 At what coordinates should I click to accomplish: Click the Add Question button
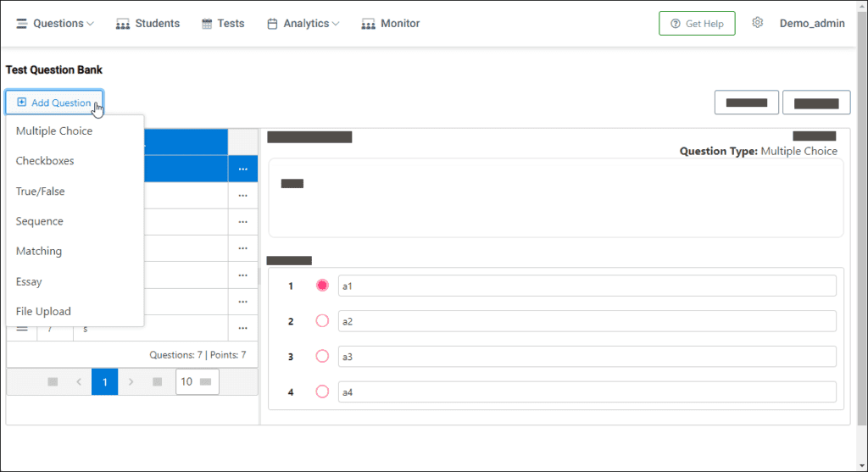(x=54, y=103)
